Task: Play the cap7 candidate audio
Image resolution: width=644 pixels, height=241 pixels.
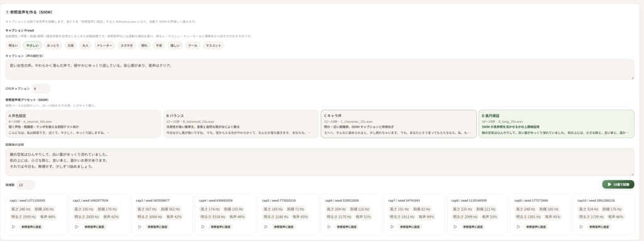Action: click(392, 227)
